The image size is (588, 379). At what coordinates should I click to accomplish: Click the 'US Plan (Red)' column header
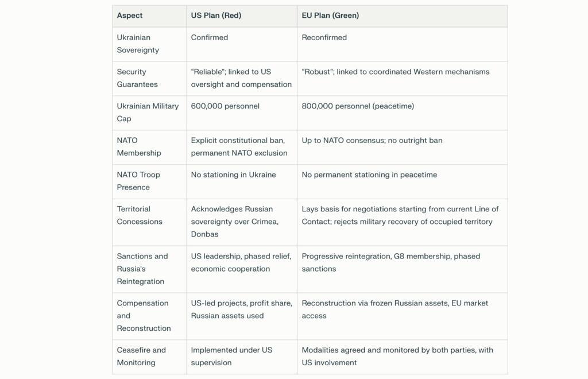point(216,16)
